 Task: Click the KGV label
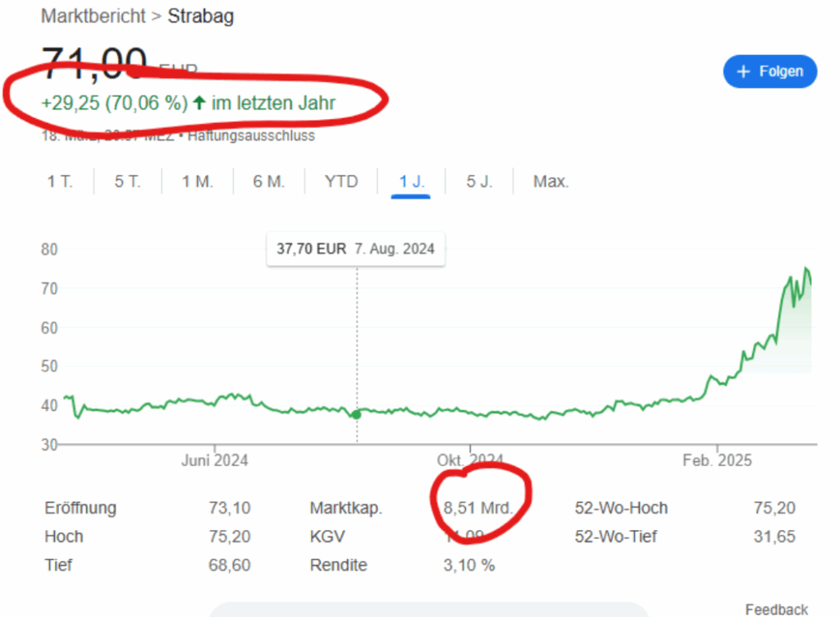(x=327, y=536)
